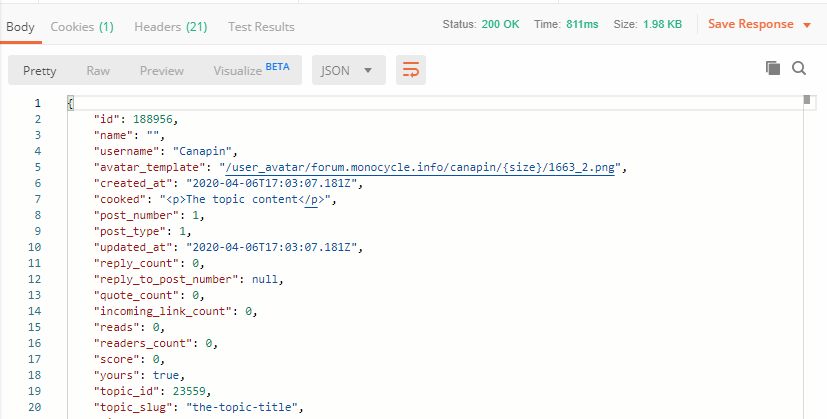The width and height of the screenshot is (827, 419).
Task: Click the Save Response button
Action: pos(751,24)
